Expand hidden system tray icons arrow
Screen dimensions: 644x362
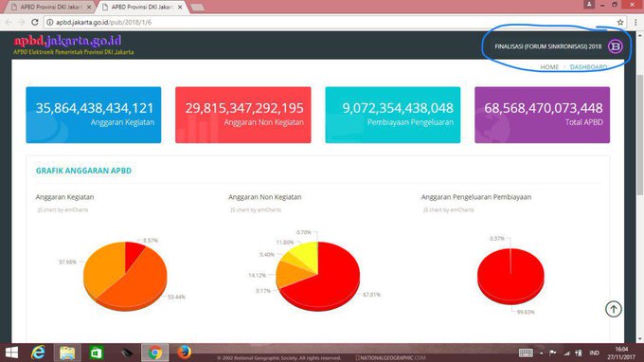click(x=542, y=353)
